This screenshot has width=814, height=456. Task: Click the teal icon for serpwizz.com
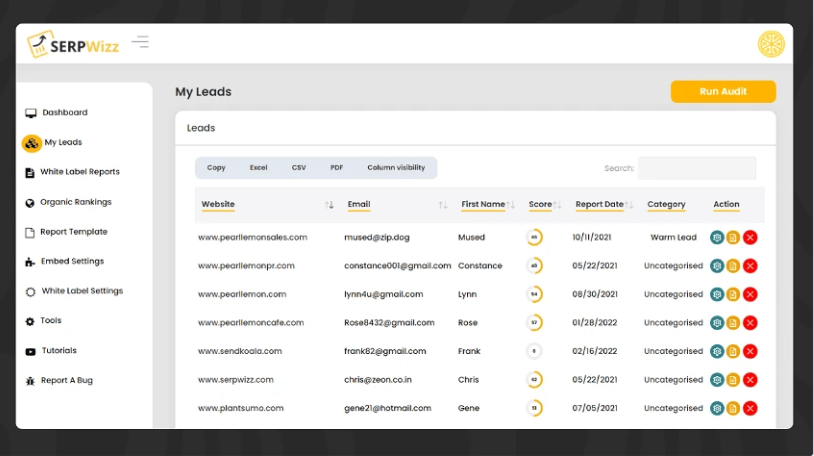(717, 380)
